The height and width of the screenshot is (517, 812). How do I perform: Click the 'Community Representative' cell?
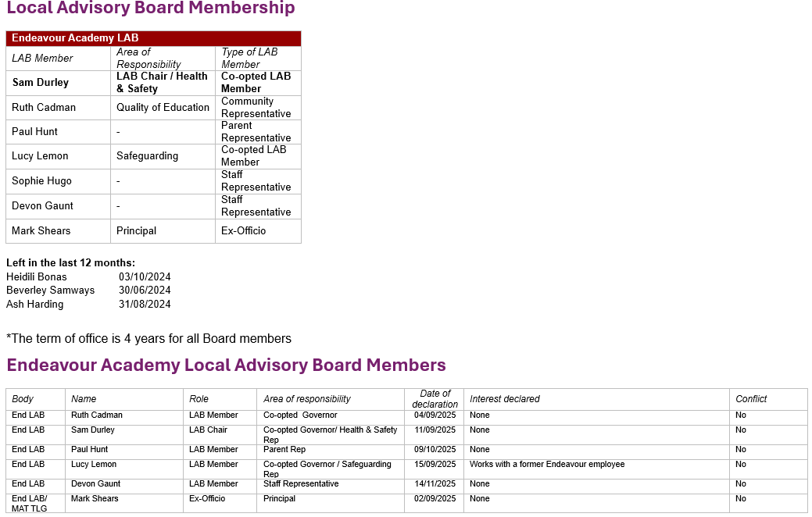256,107
